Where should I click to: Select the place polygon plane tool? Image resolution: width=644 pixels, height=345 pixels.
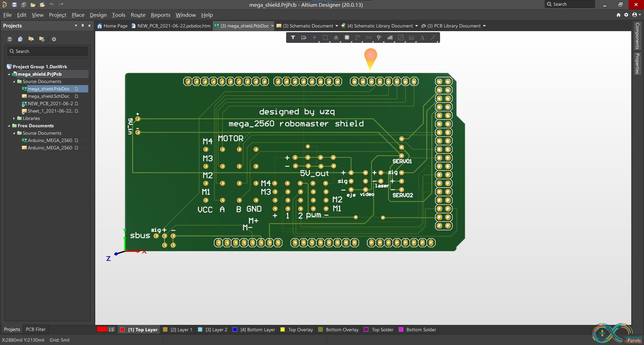[x=390, y=38]
